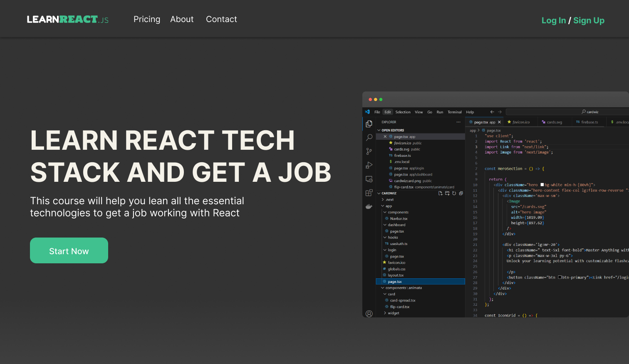
Task: Open the Sign Up link
Action: 589,20
